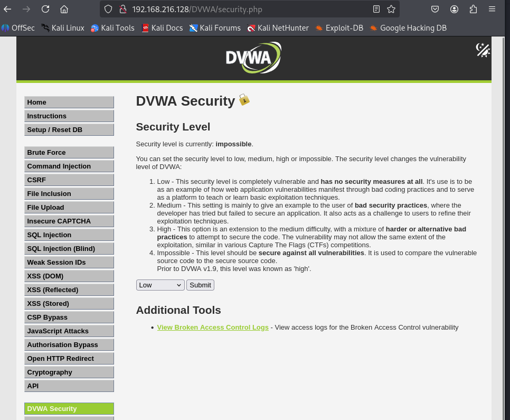Screen dimensions: 510x420
Task: Open the JavaScript Attacks module
Action: pos(69,331)
